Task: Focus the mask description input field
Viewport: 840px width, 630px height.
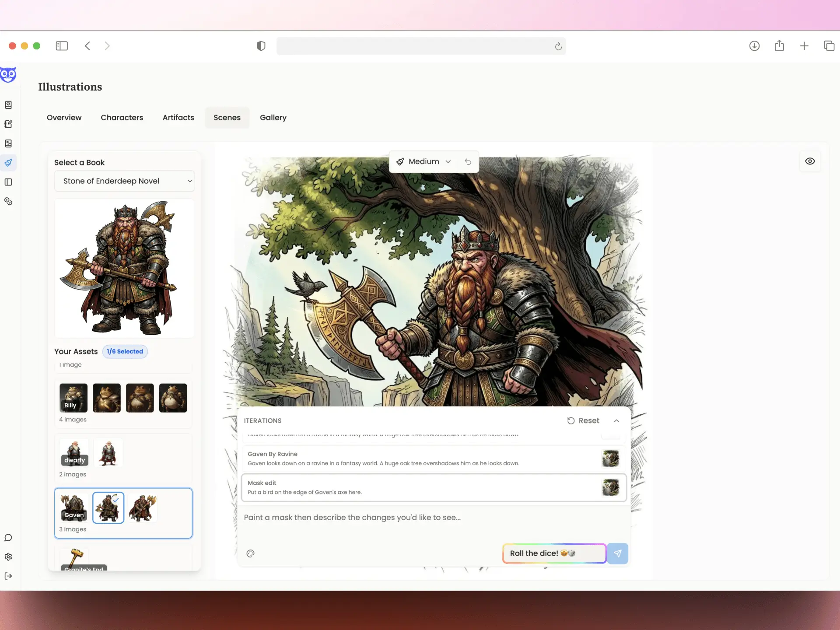Action: (x=434, y=523)
